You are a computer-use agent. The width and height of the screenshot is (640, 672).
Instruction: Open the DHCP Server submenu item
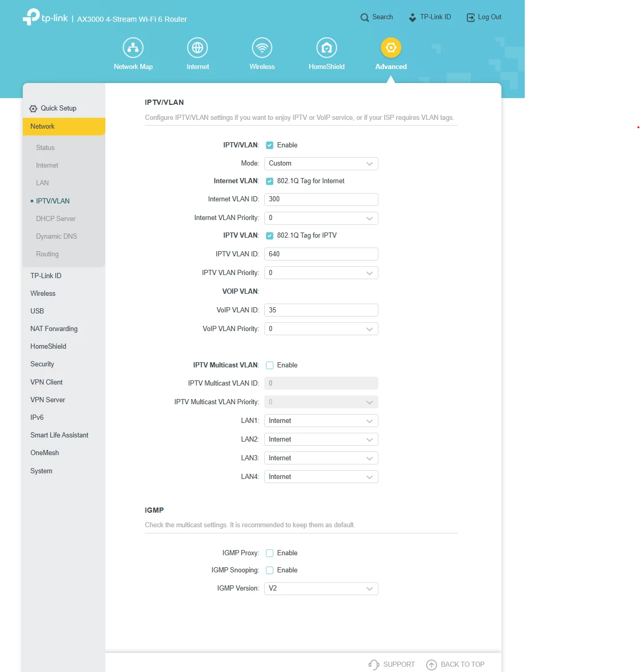pos(56,219)
